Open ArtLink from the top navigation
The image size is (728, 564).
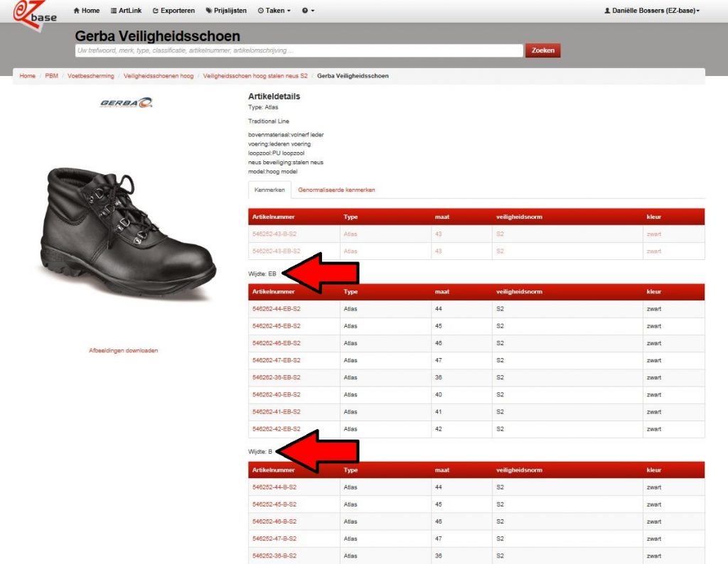tap(127, 11)
